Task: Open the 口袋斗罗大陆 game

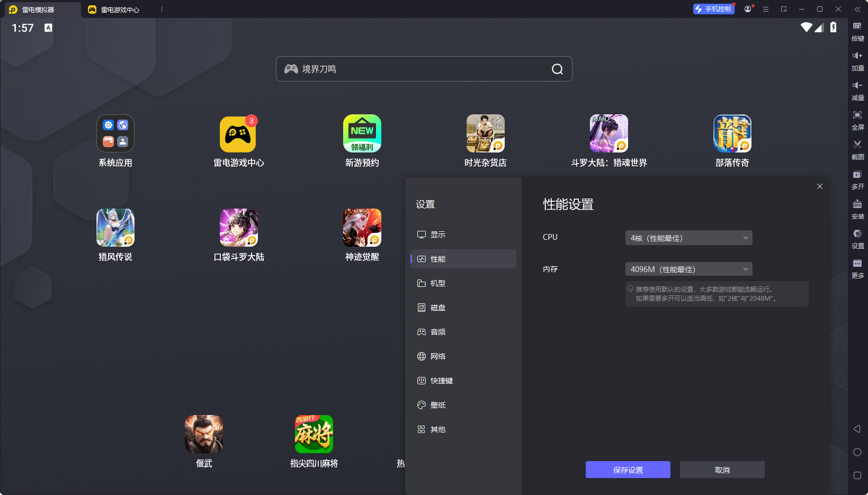Action: pyautogui.click(x=239, y=228)
